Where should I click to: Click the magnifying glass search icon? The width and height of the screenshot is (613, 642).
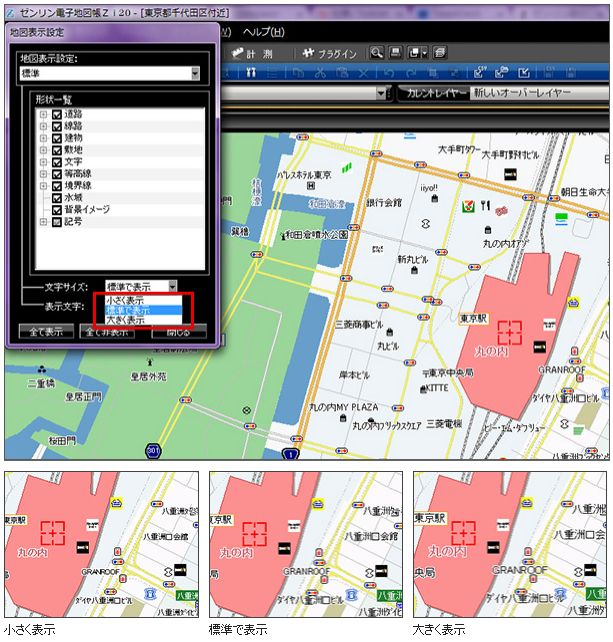point(376,53)
